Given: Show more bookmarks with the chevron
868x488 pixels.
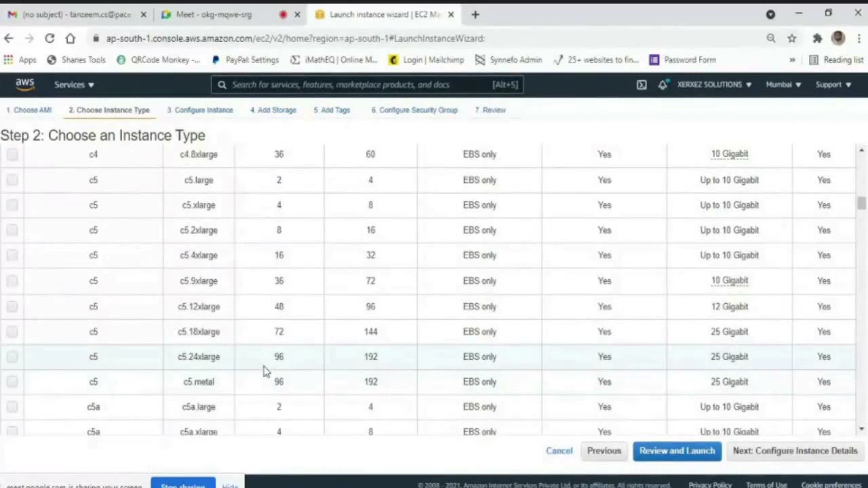Looking at the screenshot, I should click(x=792, y=60).
